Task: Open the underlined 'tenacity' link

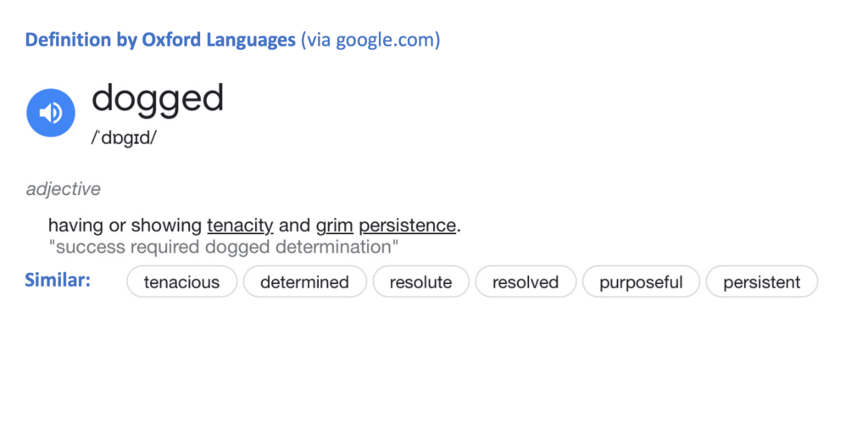Action: (x=240, y=226)
